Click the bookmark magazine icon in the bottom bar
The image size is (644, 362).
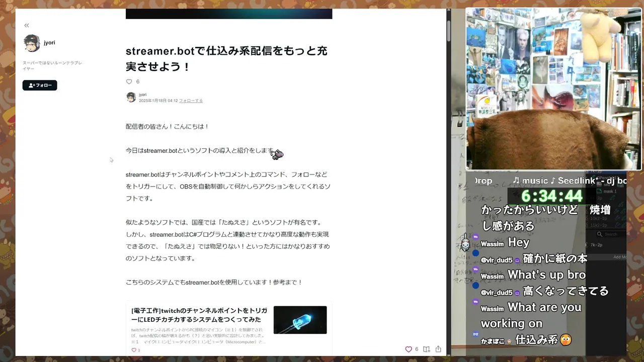point(426,349)
